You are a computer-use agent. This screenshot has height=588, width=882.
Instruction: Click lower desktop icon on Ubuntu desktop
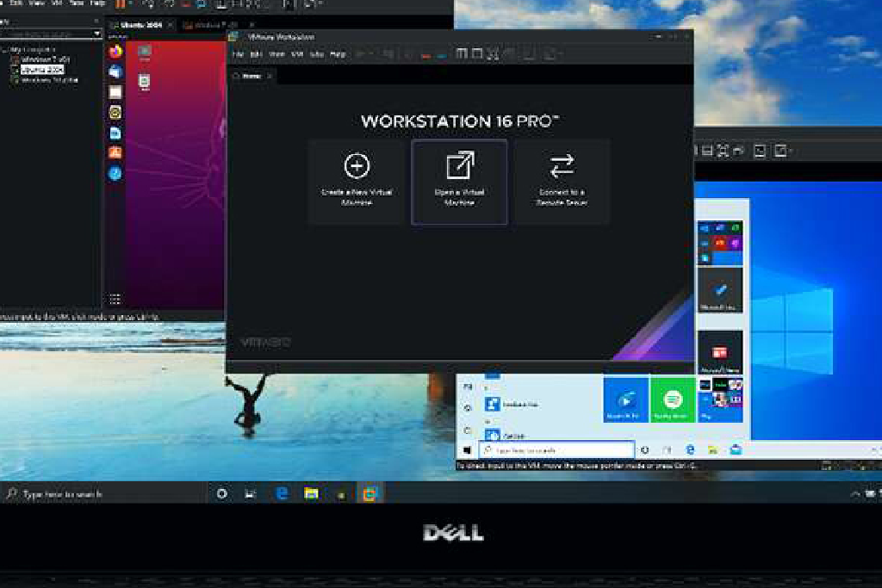tap(145, 82)
